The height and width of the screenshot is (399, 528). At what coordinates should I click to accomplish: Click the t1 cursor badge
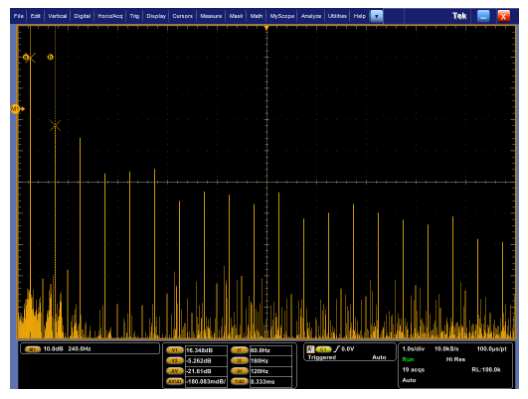(x=239, y=350)
